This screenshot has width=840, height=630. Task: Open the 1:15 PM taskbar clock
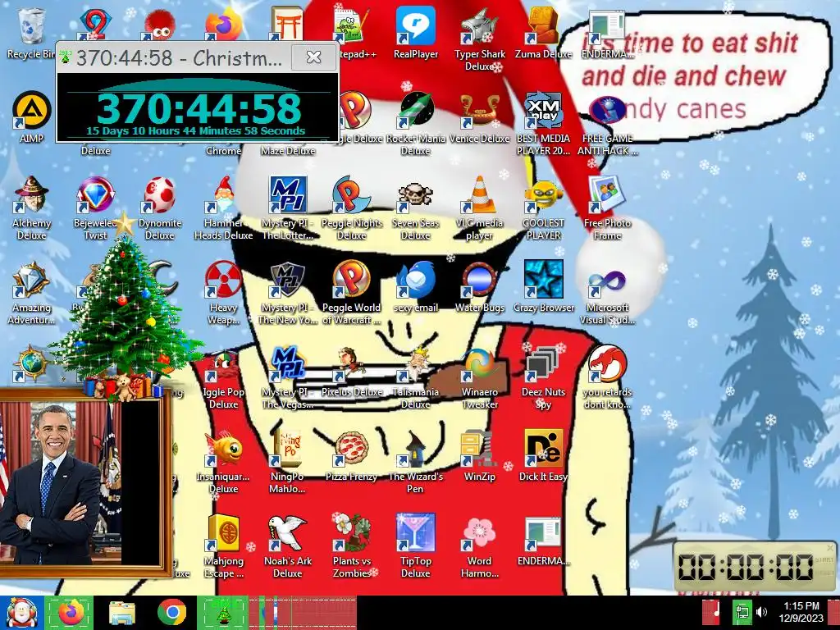tap(801, 612)
